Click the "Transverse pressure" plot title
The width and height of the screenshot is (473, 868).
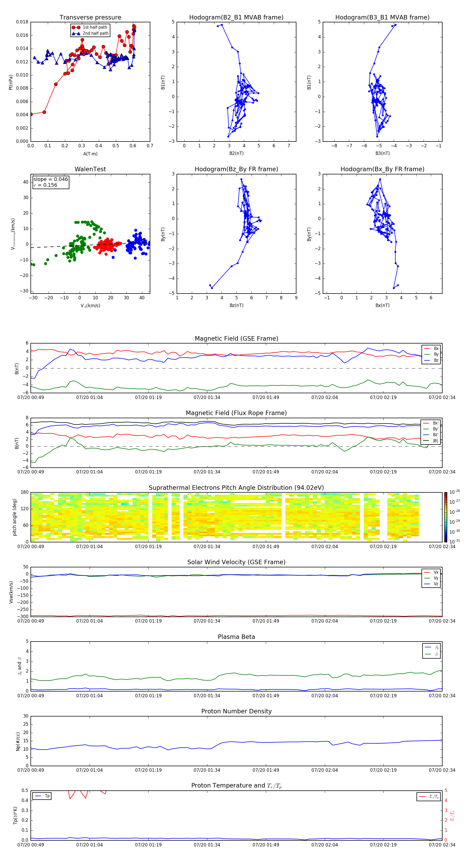tap(90, 18)
